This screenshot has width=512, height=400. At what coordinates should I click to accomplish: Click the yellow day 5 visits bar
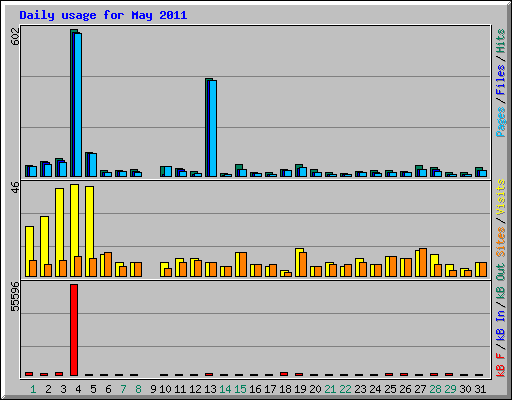[x=89, y=231]
